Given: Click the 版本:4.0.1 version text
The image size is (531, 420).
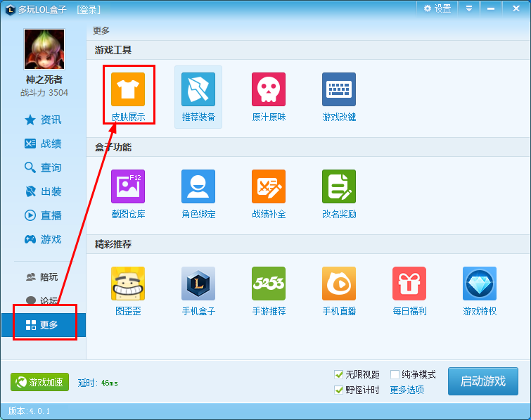Looking at the screenshot, I should tap(29, 411).
